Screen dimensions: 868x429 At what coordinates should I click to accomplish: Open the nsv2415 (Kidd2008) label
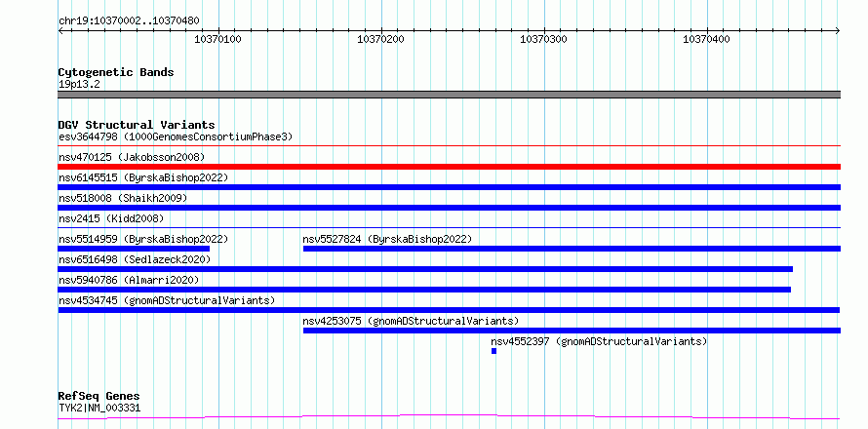pos(111,218)
